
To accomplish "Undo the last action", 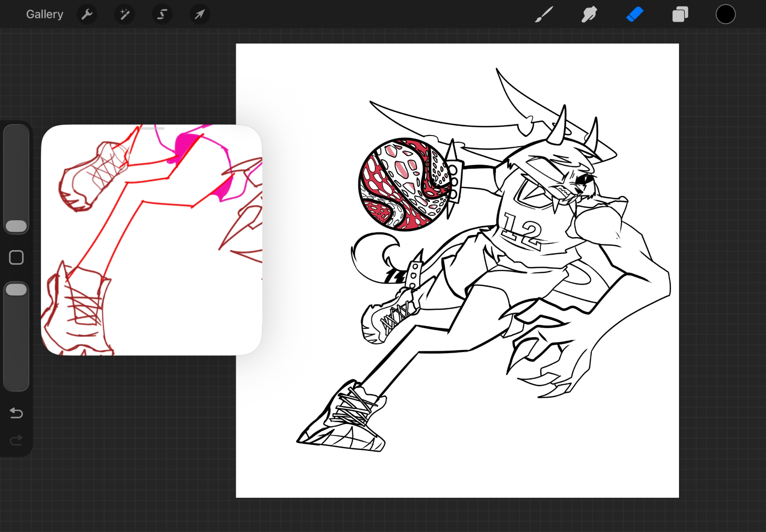I will click(16, 413).
